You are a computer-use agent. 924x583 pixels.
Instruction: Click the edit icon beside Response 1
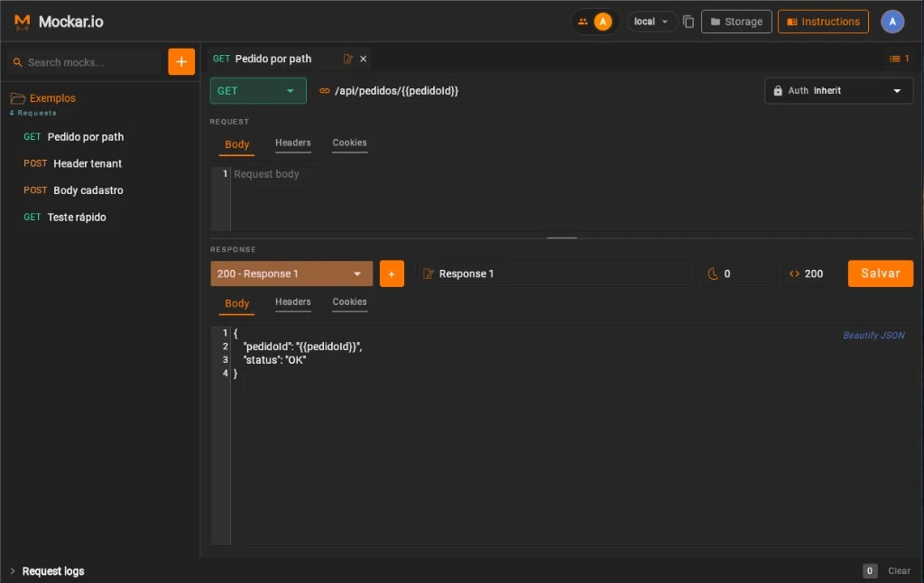pyautogui.click(x=429, y=273)
